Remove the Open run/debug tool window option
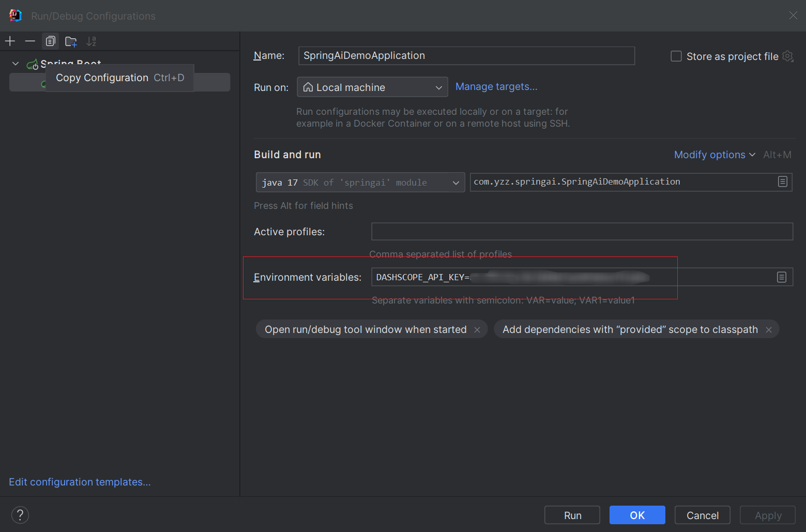This screenshot has width=806, height=532. click(477, 329)
